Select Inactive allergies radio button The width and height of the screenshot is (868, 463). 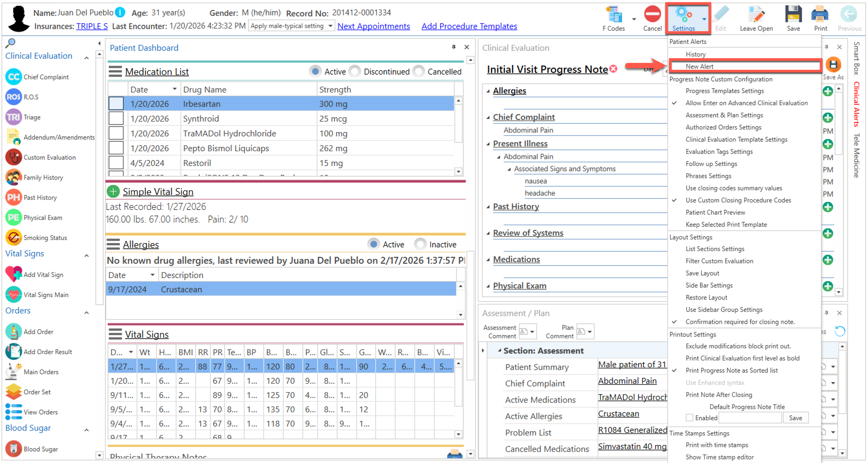(x=420, y=244)
